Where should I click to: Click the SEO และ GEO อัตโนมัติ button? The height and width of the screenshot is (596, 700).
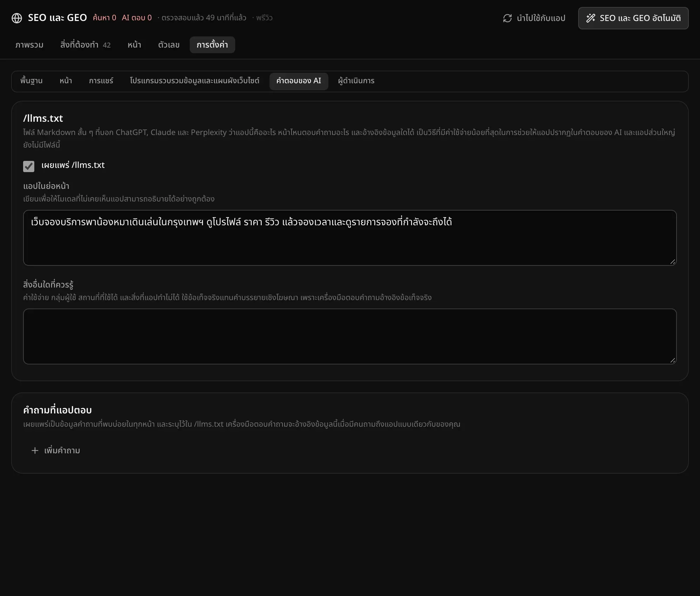(x=633, y=18)
